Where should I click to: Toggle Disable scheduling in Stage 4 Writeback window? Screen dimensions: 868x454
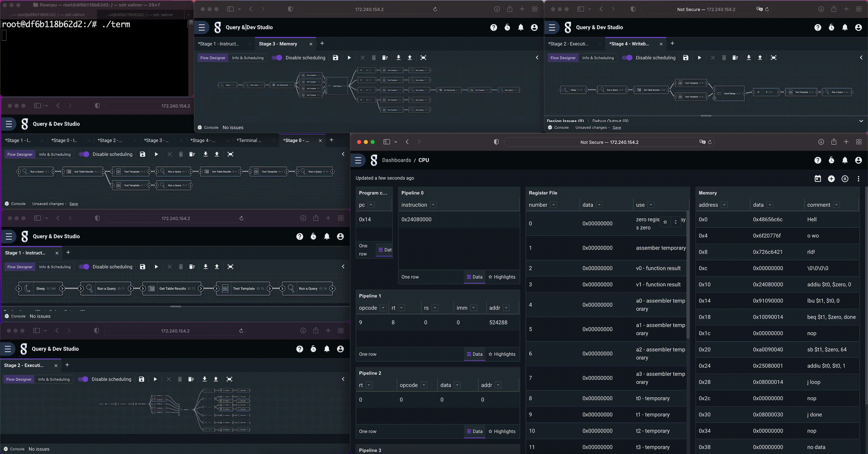(x=627, y=58)
